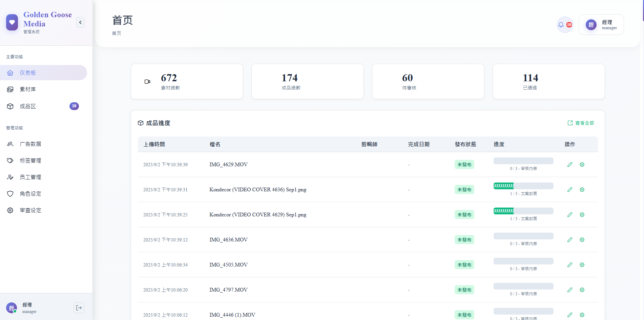Click the progress bar for Kondecor 4636 file
This screenshot has height=320, width=644.
click(523, 186)
